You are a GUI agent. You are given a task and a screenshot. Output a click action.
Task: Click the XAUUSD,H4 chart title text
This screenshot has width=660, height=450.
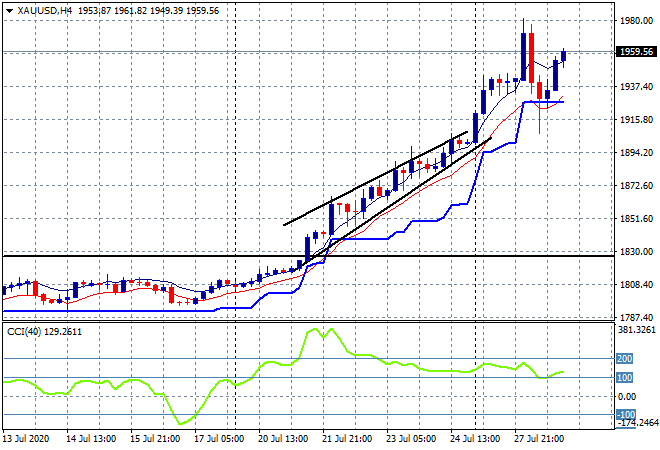click(x=45, y=11)
